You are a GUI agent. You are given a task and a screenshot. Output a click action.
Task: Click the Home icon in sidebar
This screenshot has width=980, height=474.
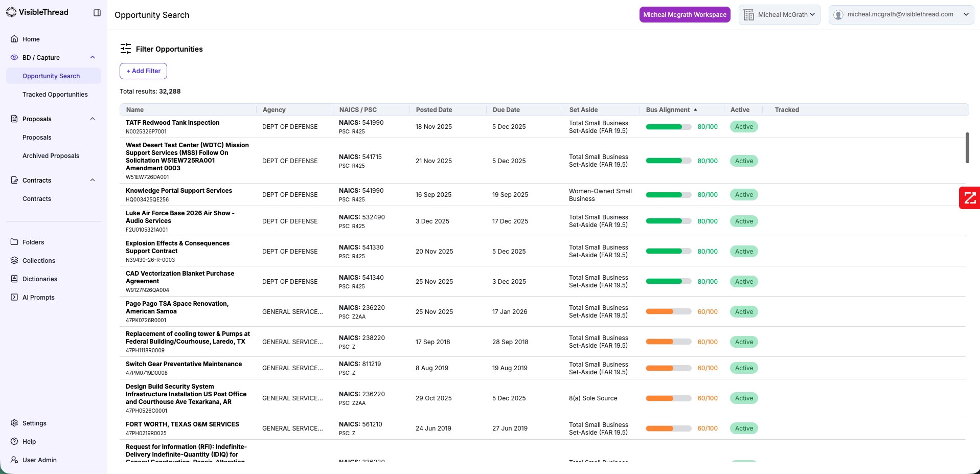(x=14, y=39)
